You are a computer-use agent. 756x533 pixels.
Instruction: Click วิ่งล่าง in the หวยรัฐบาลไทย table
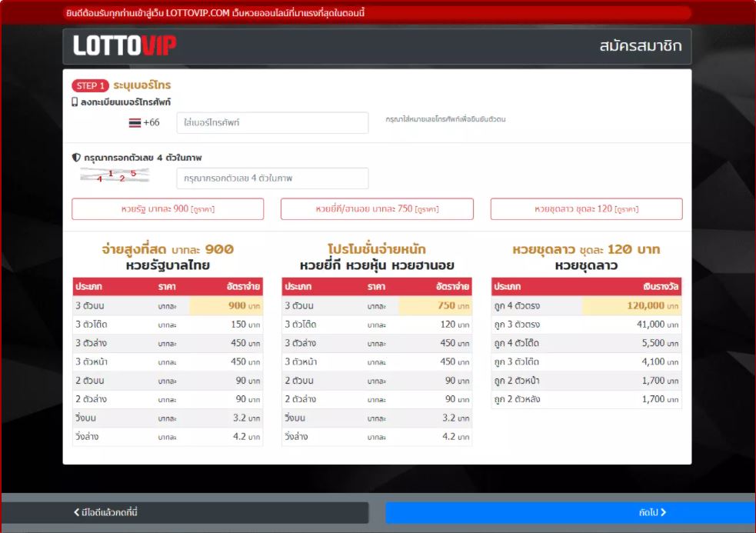coord(87,437)
